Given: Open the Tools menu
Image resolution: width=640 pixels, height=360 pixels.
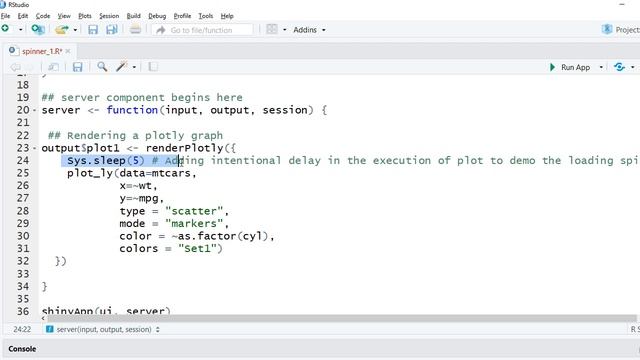Looking at the screenshot, I should pos(206,16).
